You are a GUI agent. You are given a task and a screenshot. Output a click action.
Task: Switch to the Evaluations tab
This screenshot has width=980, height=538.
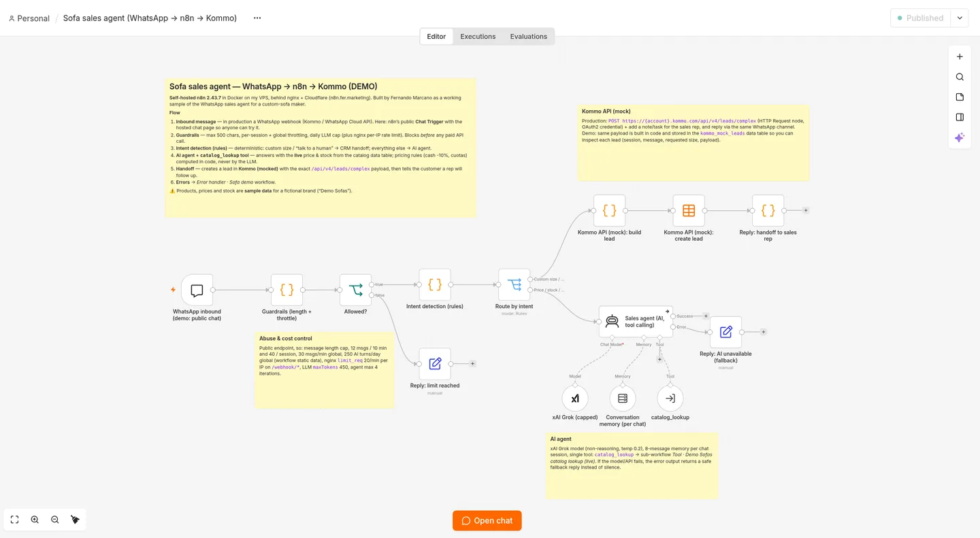(529, 36)
